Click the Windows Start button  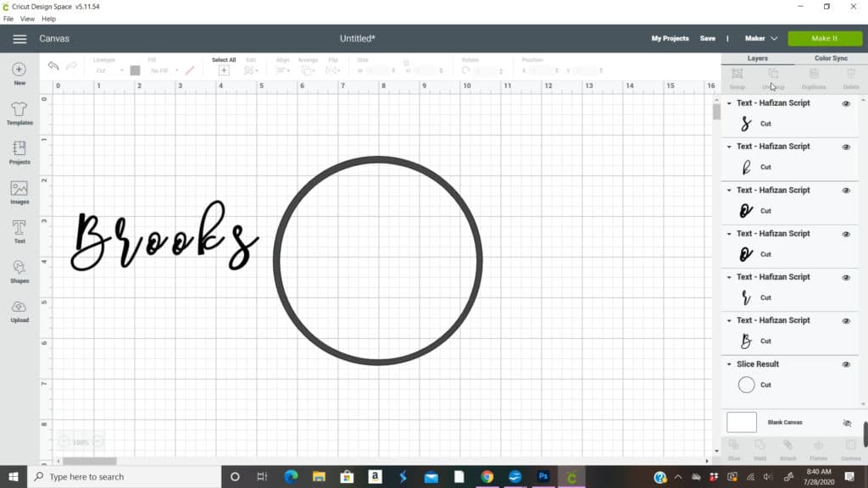coord(14,476)
